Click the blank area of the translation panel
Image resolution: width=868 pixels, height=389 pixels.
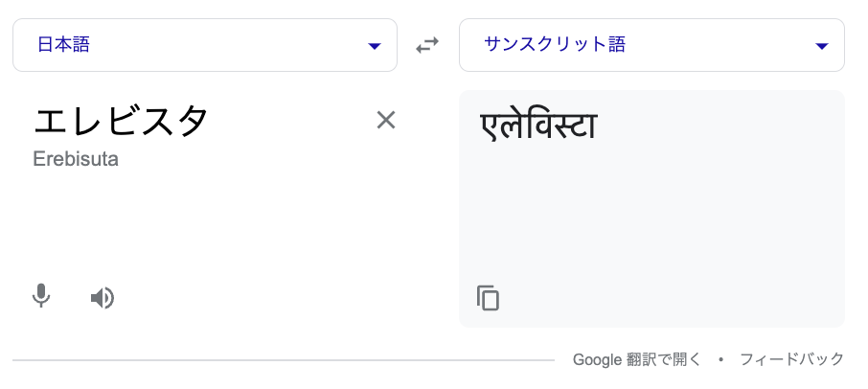pos(651,220)
